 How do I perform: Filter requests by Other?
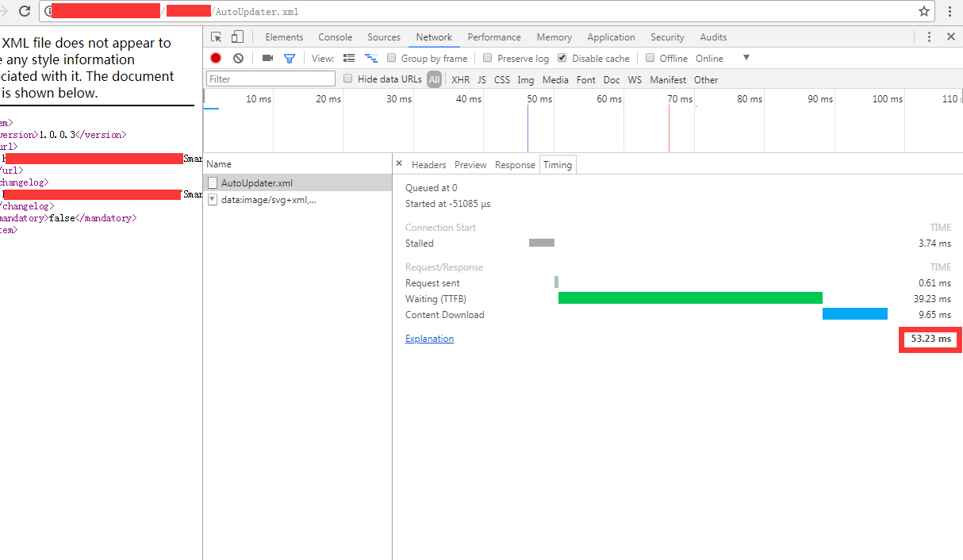pos(706,79)
